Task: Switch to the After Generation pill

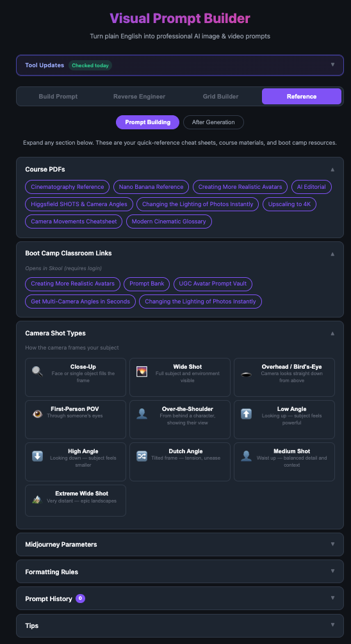Action: (213, 122)
